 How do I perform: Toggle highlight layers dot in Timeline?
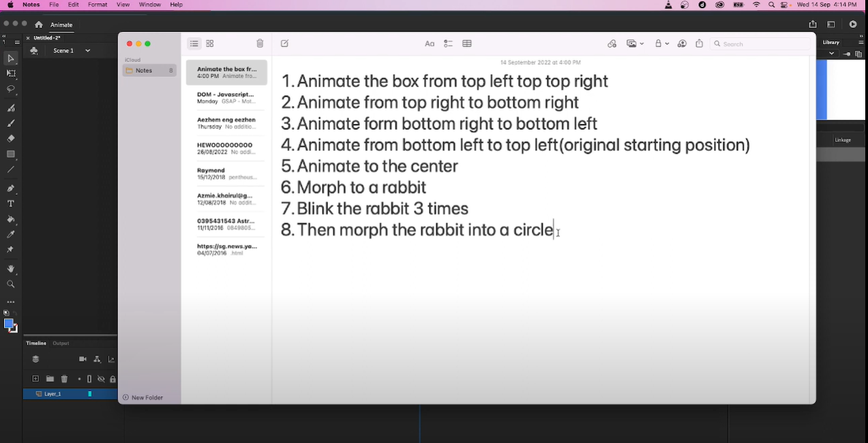(79, 379)
